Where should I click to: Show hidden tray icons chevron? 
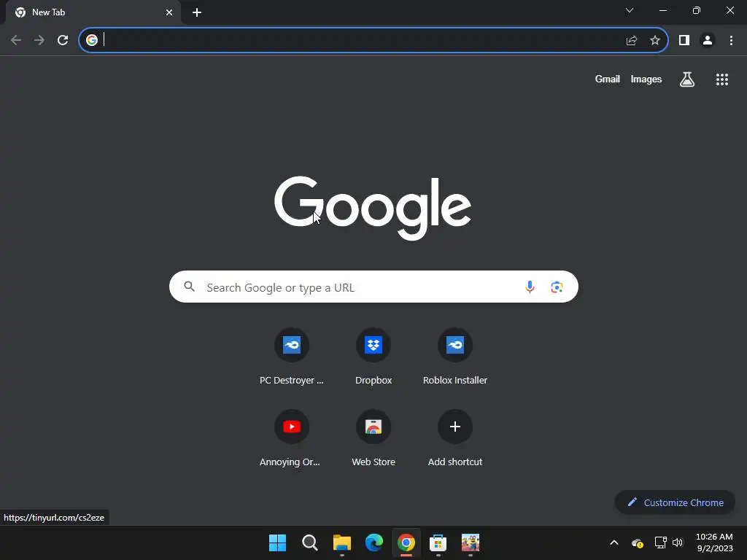click(x=614, y=542)
